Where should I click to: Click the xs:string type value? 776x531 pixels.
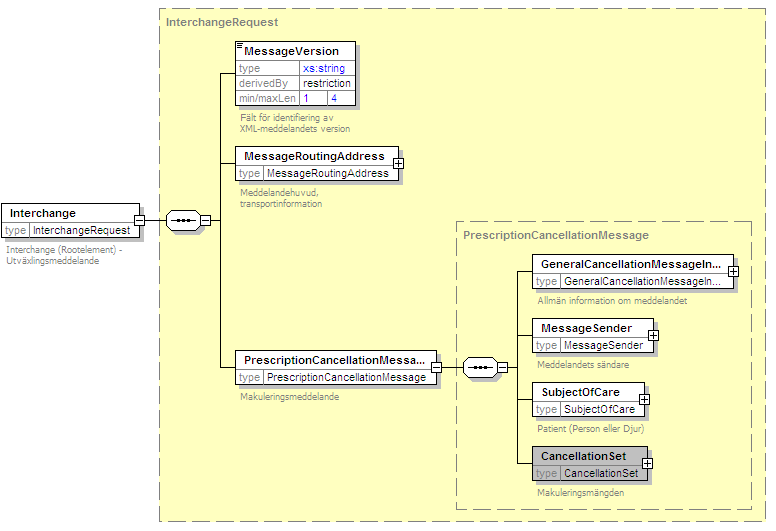324,68
